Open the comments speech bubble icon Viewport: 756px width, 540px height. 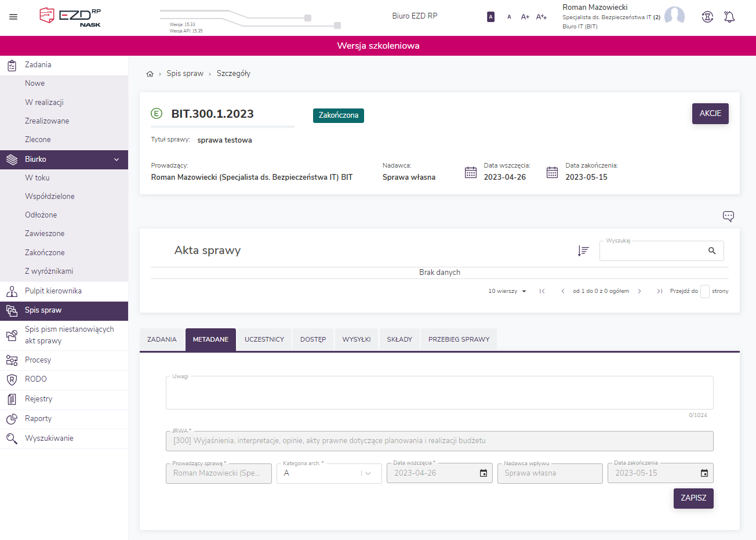(x=728, y=216)
